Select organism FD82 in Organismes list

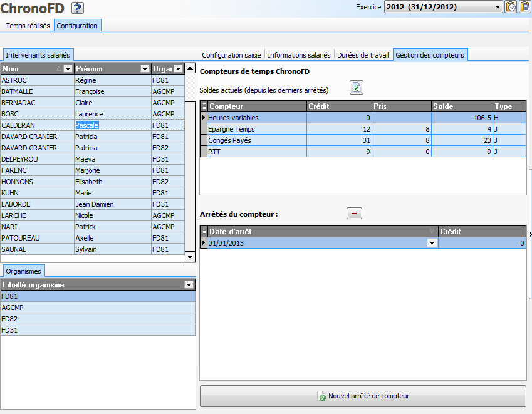98,319
